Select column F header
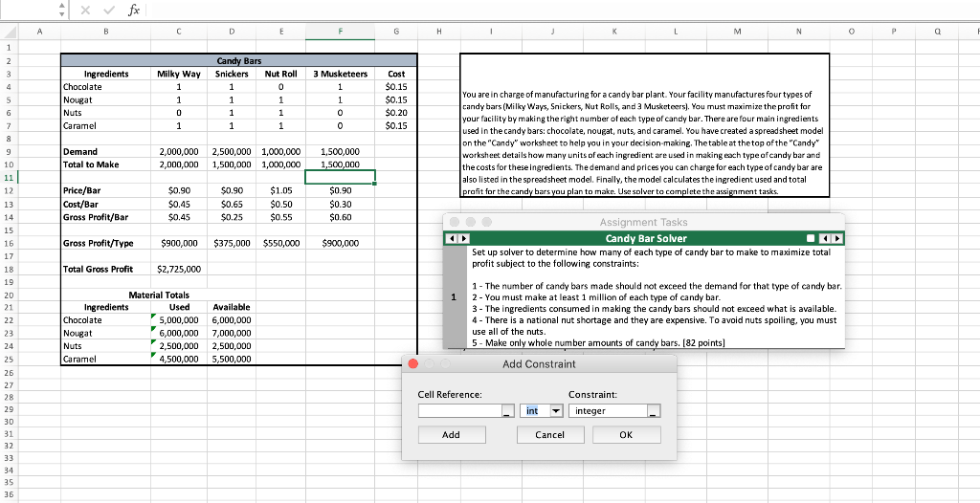980x503 pixels. [x=341, y=32]
